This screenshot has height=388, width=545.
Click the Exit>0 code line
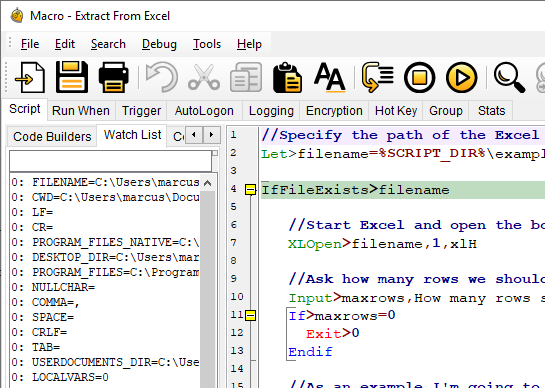coord(332,333)
